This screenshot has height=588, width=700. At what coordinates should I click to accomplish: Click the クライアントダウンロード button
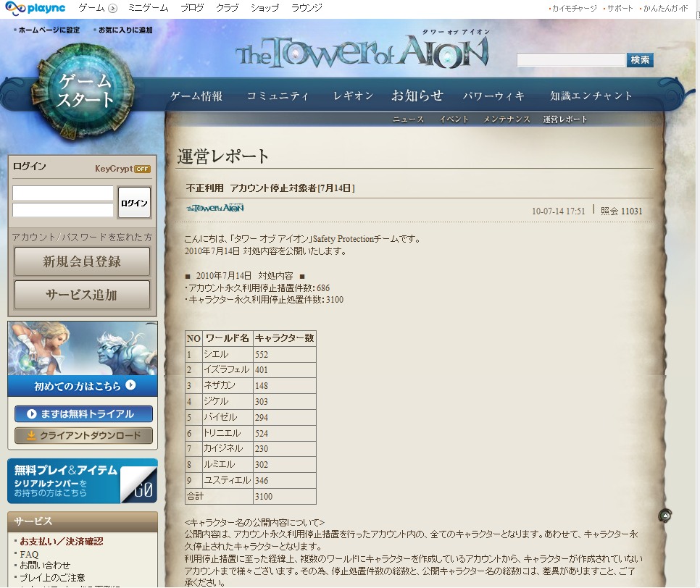(x=83, y=435)
